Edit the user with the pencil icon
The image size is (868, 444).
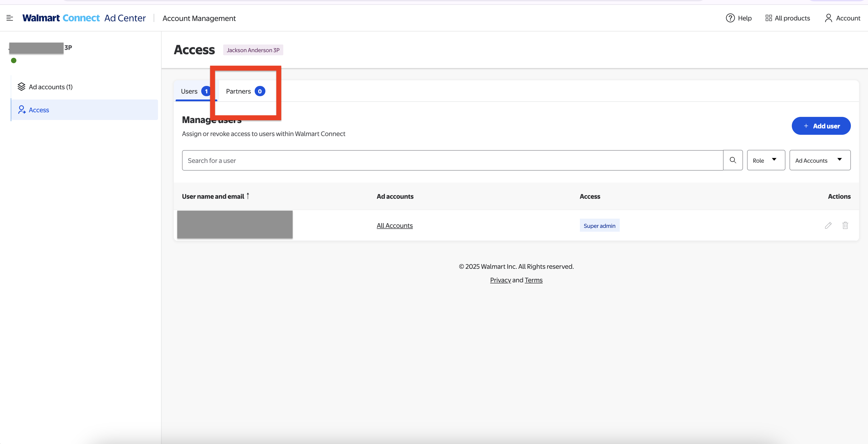click(828, 225)
